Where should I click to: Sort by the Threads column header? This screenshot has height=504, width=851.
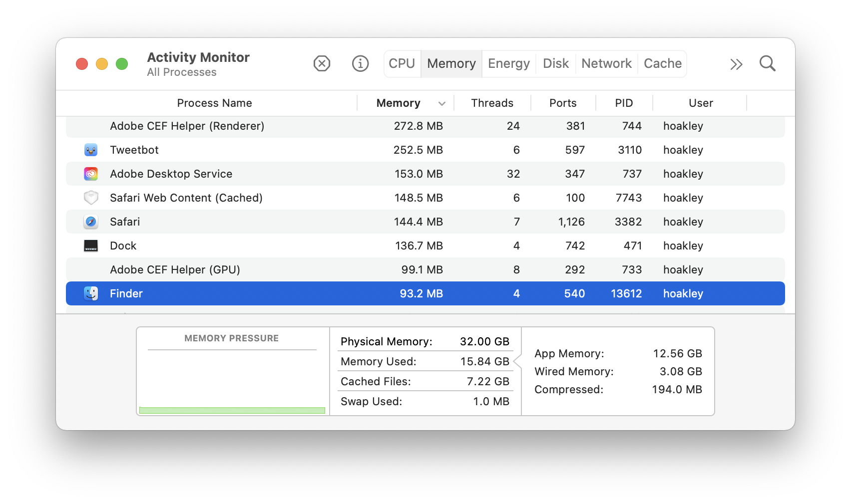pyautogui.click(x=492, y=103)
